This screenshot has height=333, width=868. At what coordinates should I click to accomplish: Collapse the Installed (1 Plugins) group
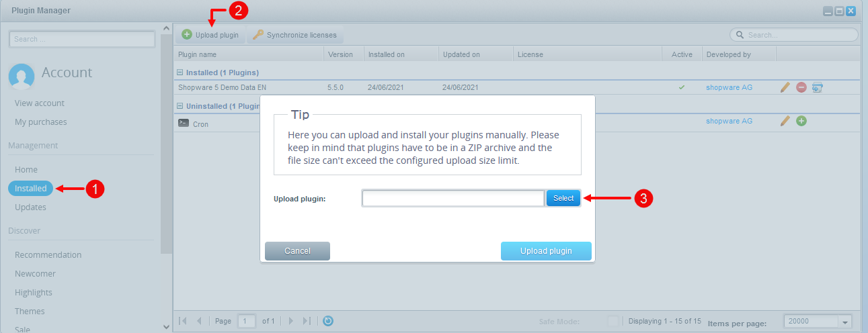pos(180,73)
